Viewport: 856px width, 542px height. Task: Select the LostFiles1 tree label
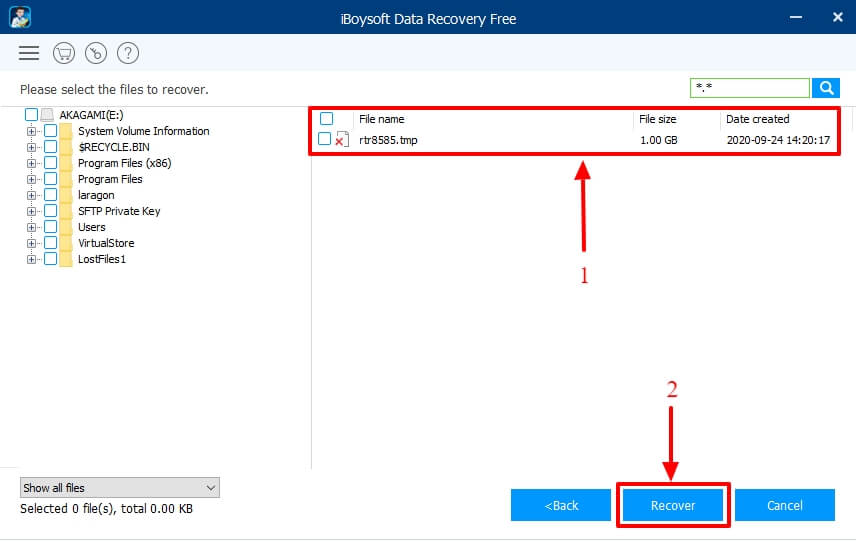(x=102, y=259)
